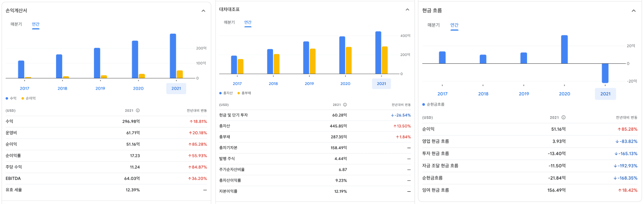Click the 영업 현금 흐름 row label

pos(435,141)
